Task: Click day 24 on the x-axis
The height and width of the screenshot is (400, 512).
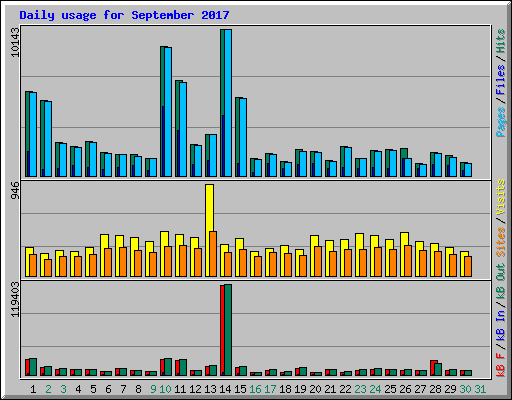Action: 375,389
